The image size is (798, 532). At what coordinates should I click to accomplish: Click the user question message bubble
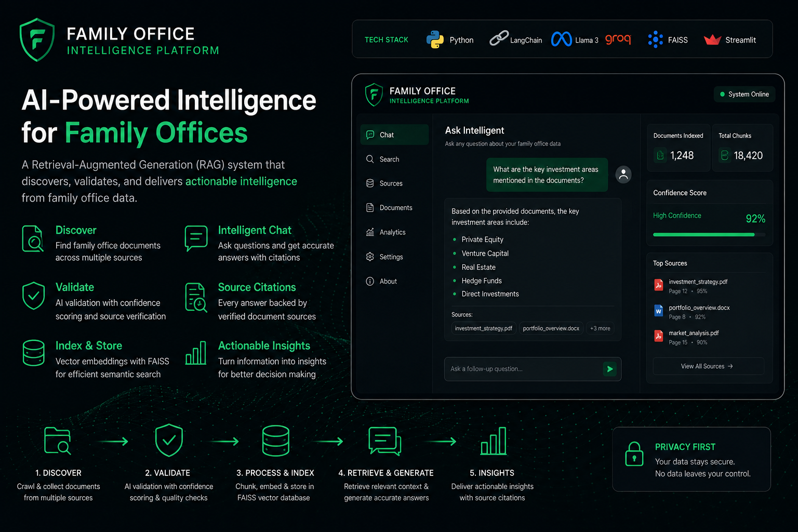(547, 175)
